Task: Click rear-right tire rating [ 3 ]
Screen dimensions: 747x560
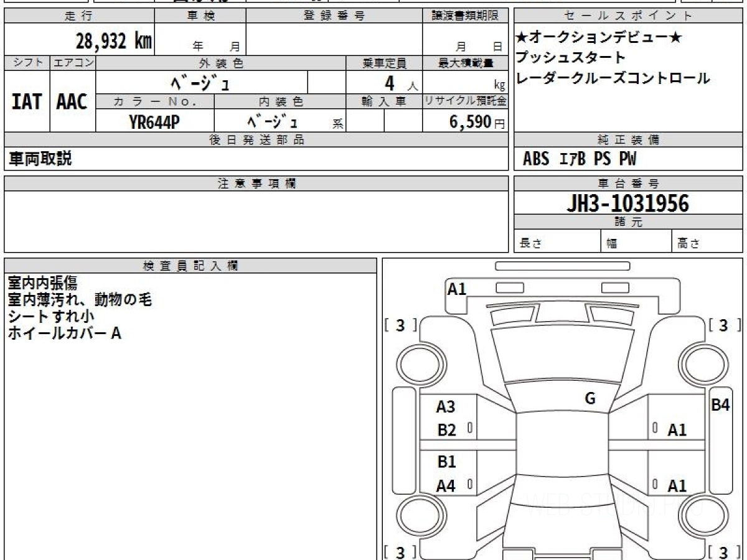Action: tap(725, 552)
